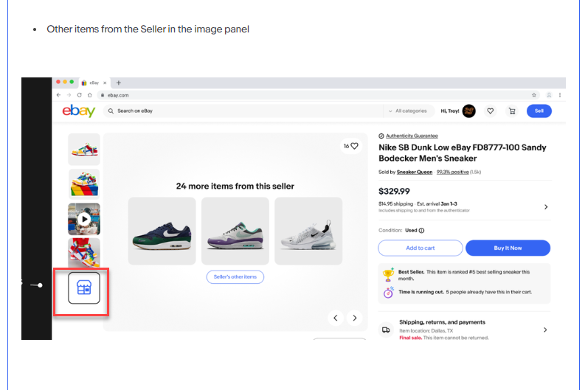Image resolution: width=588 pixels, height=390 pixels.
Task: Click the eBay logo
Action: coord(78,111)
